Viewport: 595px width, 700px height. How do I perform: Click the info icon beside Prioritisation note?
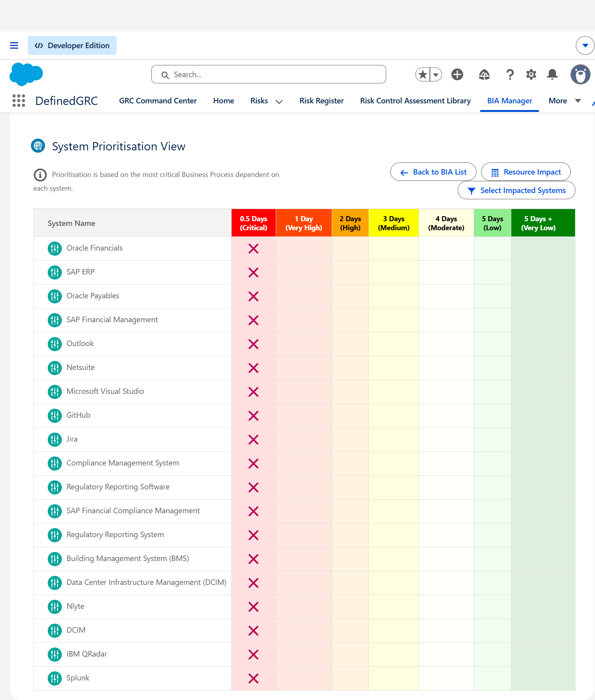(40, 175)
